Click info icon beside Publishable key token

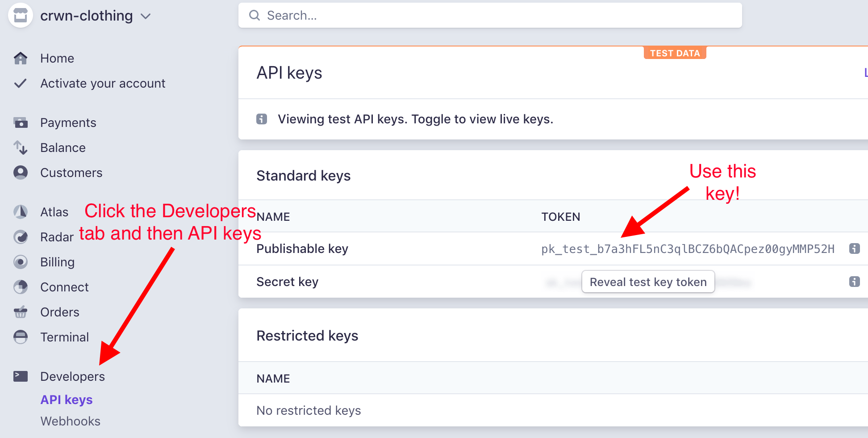click(x=855, y=248)
